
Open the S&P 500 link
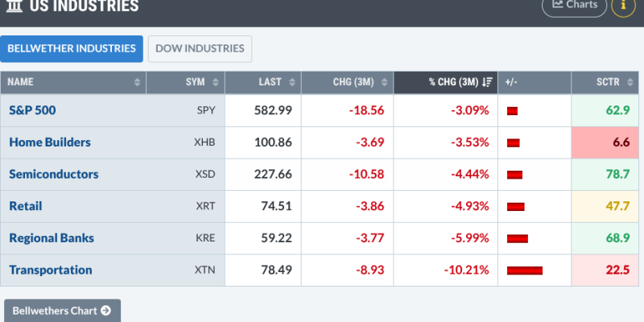coord(32,110)
